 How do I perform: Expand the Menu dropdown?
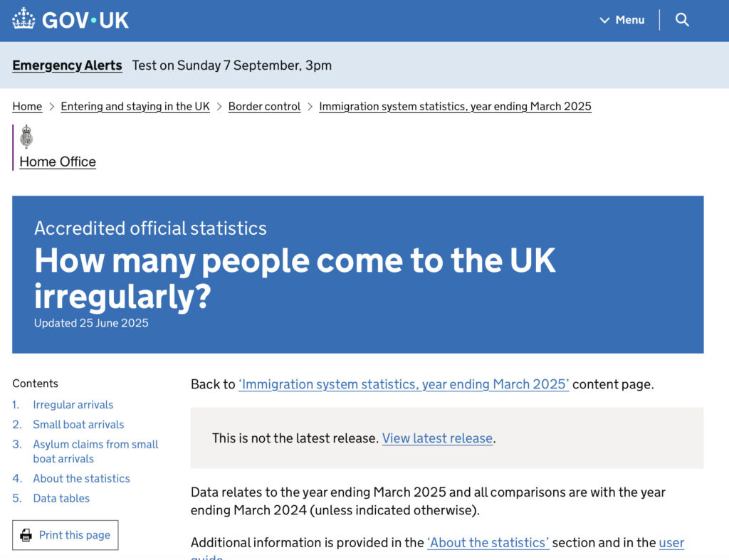click(x=622, y=20)
